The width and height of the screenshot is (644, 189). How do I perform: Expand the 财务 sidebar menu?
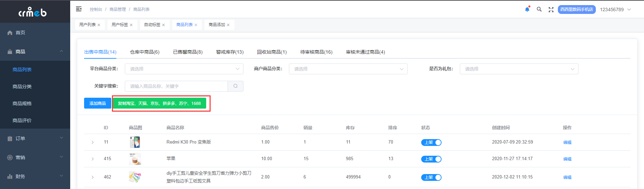tap(61, 176)
